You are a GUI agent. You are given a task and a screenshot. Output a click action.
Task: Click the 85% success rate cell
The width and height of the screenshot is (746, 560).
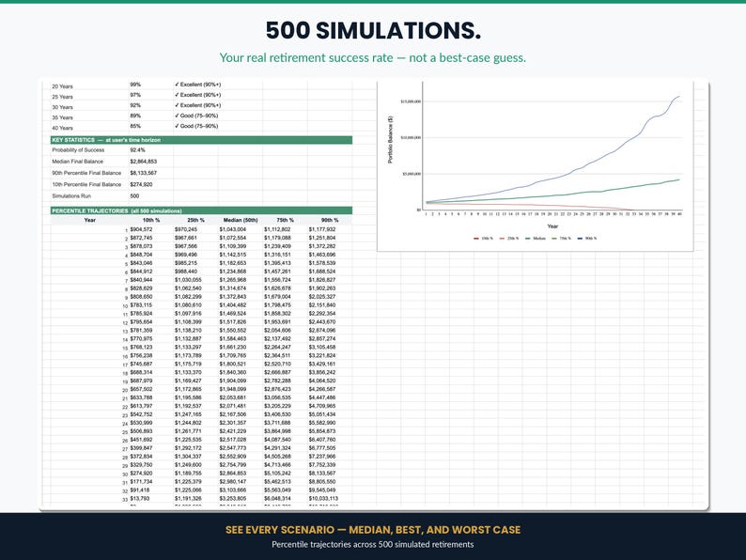[135, 126]
